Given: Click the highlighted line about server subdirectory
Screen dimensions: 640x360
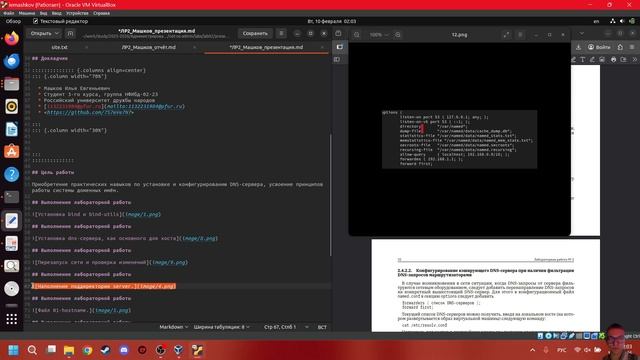Looking at the screenshot, I should coord(104,286).
